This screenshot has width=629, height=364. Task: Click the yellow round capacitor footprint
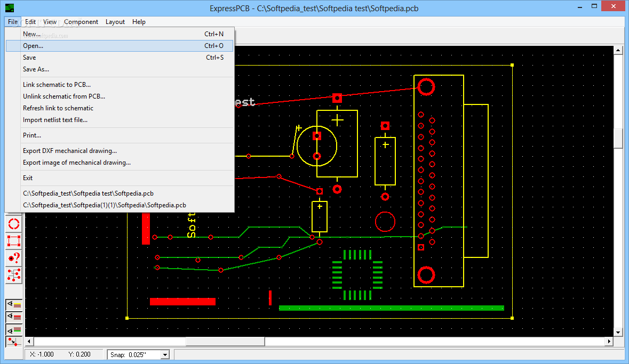tap(317, 146)
